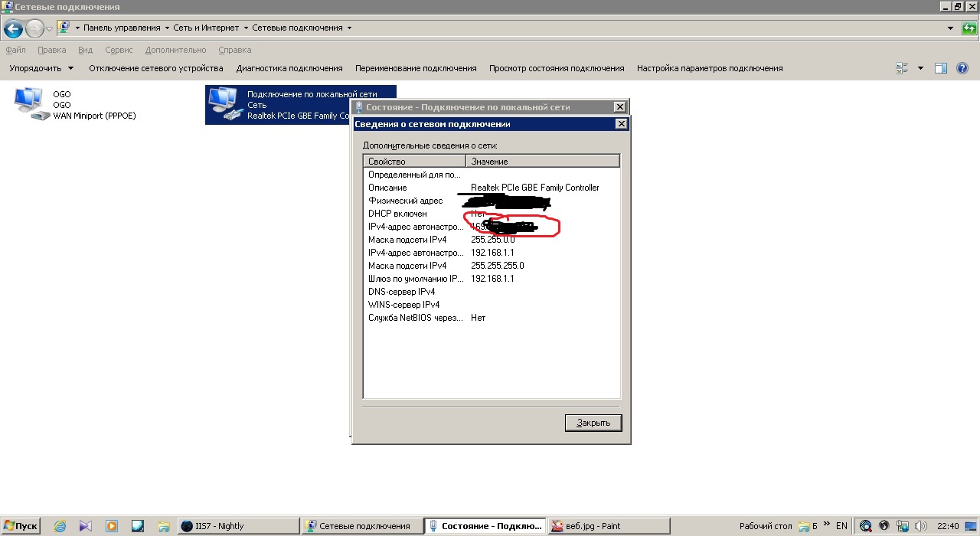The width and height of the screenshot is (980, 536).
Task: Open the Файл menu
Action: [15, 50]
